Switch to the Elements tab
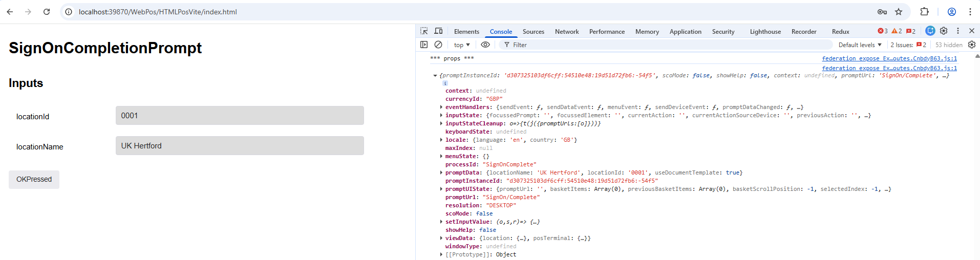 [466, 32]
